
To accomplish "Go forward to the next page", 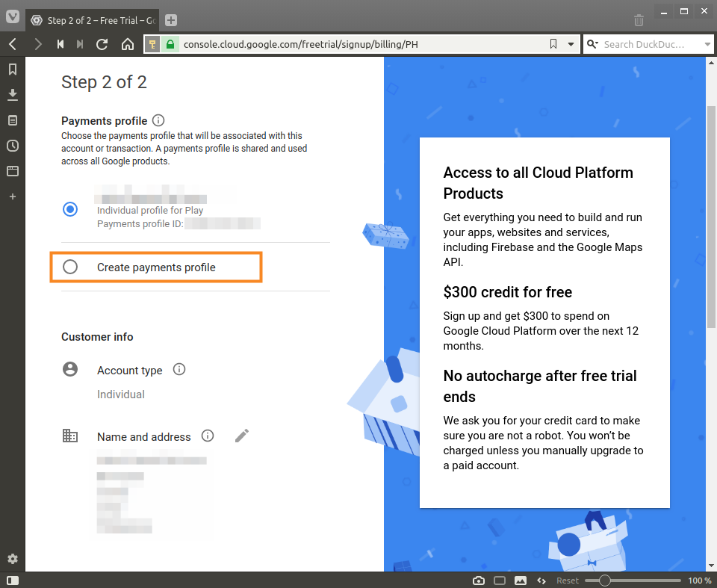I will pos(38,44).
